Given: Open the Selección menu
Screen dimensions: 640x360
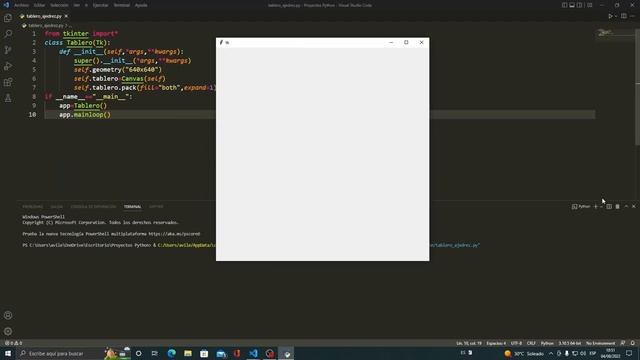Looking at the screenshot, I should coord(59,5).
